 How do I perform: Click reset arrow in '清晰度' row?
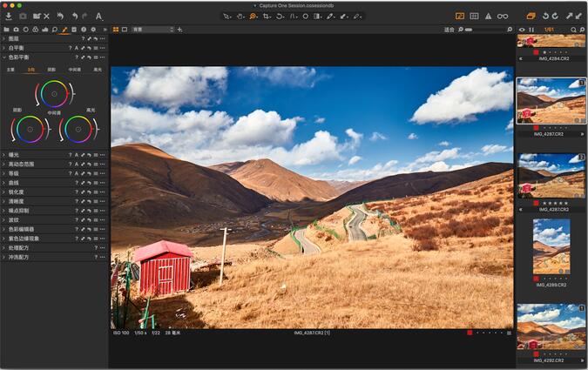coord(89,201)
